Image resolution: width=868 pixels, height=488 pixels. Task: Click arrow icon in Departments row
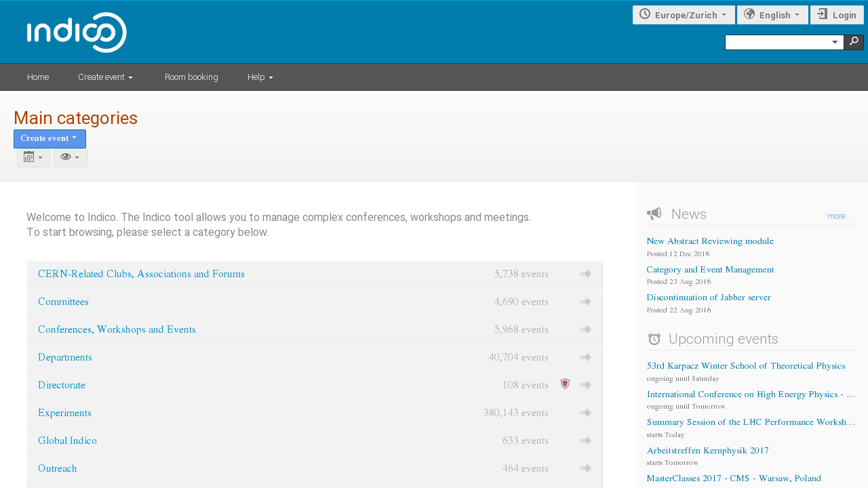[586, 357]
